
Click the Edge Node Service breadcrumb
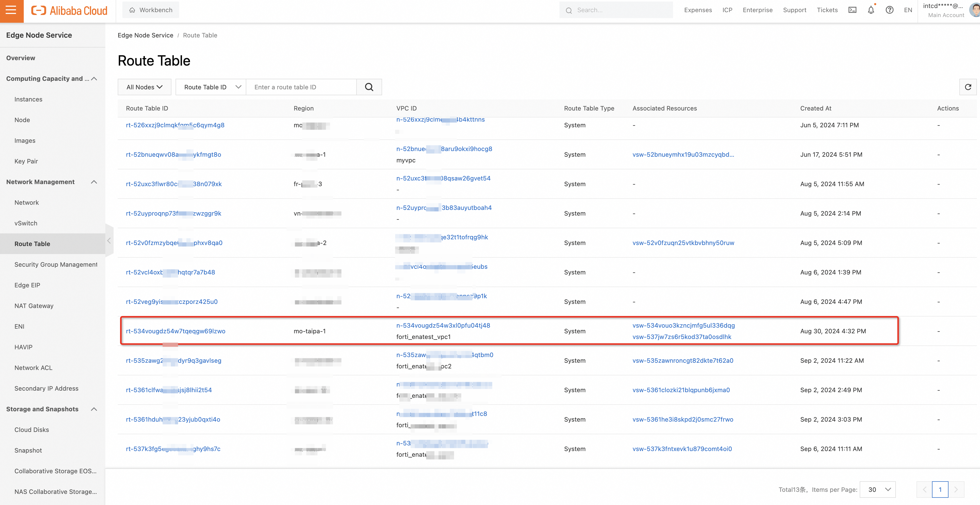pos(145,35)
